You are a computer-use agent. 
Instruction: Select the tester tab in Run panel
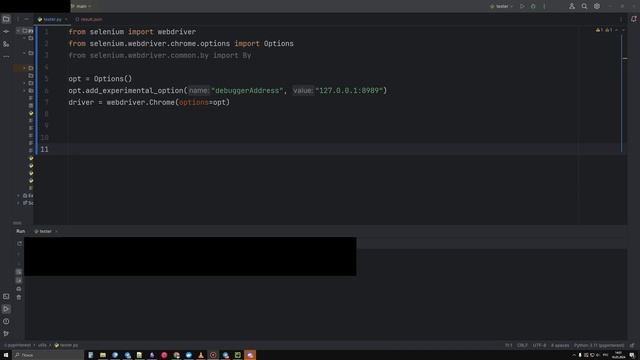[43, 231]
